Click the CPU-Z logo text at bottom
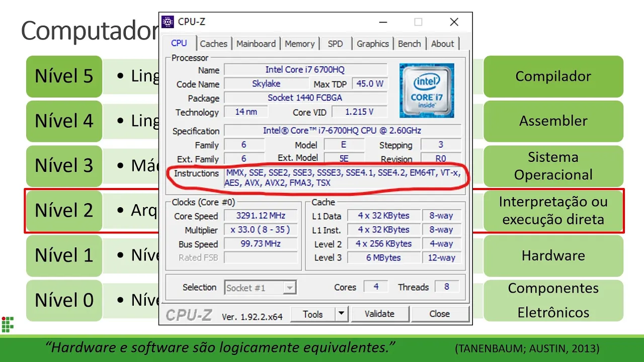Image resolution: width=644 pixels, height=362 pixels. [189, 315]
